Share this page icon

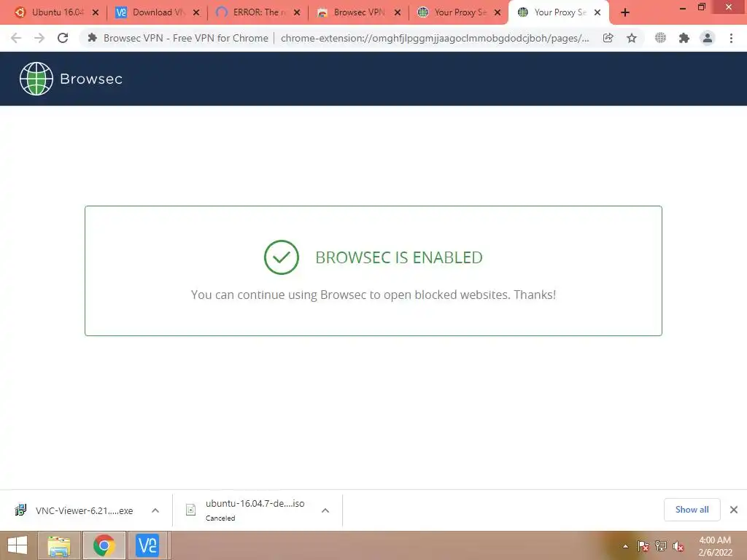point(608,38)
